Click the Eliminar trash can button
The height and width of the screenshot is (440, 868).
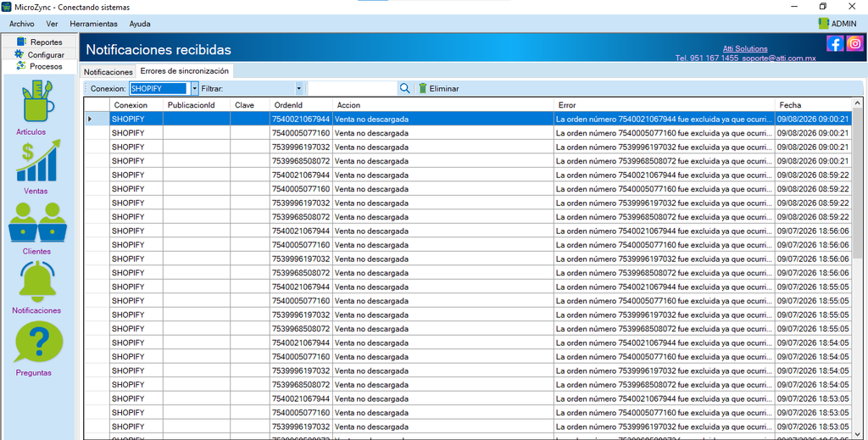[438, 88]
